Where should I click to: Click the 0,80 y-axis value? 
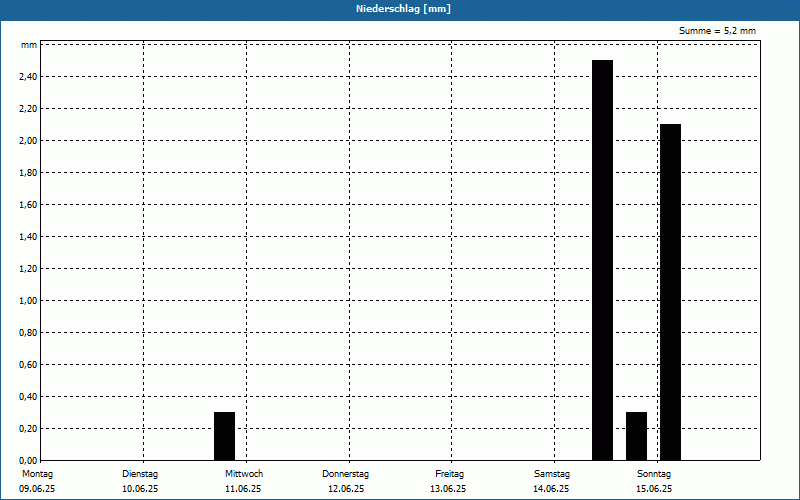tap(28, 333)
